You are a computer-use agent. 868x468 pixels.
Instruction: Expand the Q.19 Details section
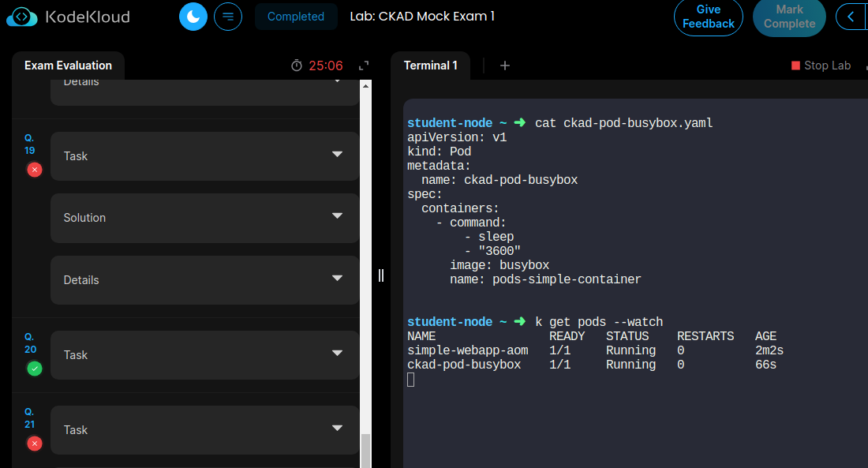204,280
